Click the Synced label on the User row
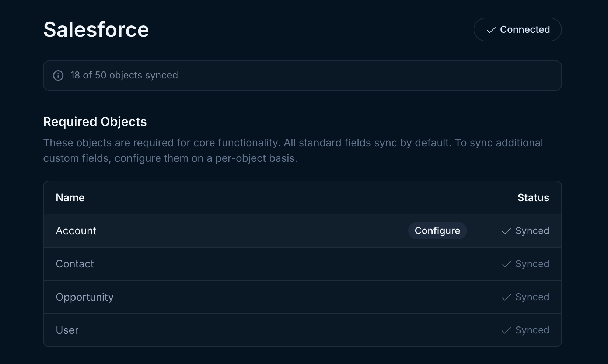Image resolution: width=608 pixels, height=364 pixels. click(x=532, y=330)
